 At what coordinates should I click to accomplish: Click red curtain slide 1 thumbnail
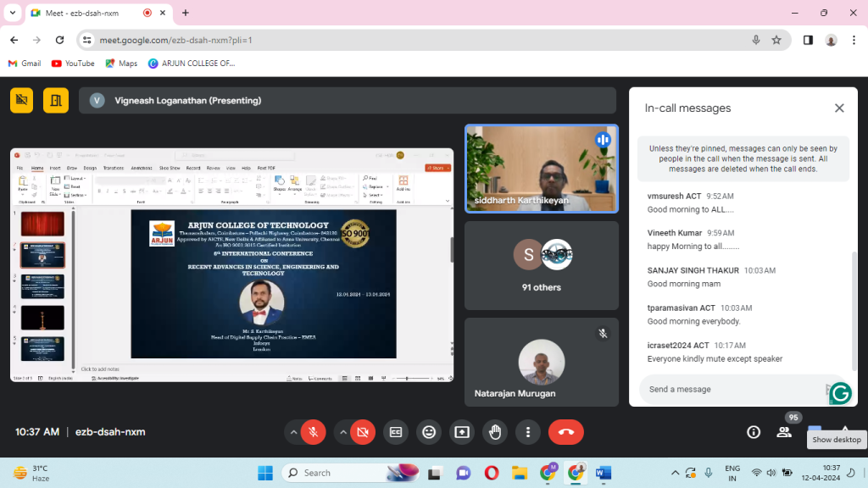[x=42, y=224]
